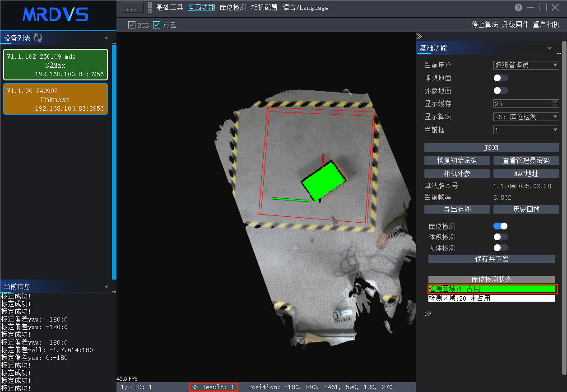
Task: Click the right panel vertical scrollbar
Action: [x=564, y=208]
